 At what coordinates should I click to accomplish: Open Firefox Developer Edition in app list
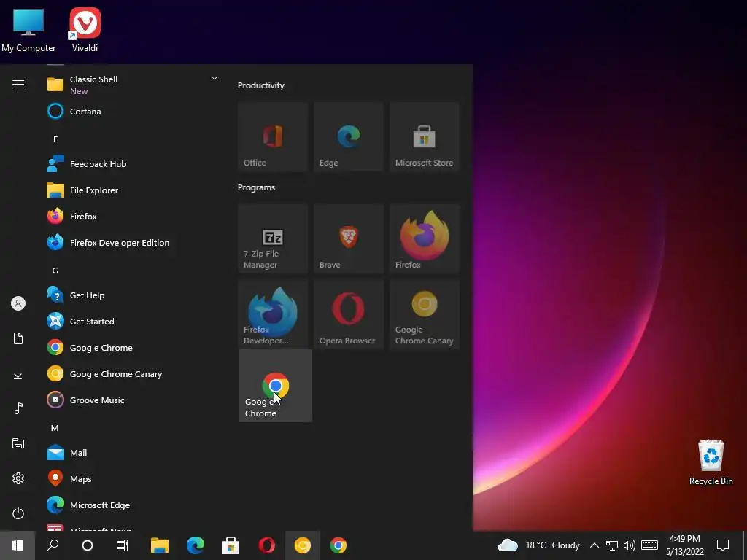click(133, 242)
